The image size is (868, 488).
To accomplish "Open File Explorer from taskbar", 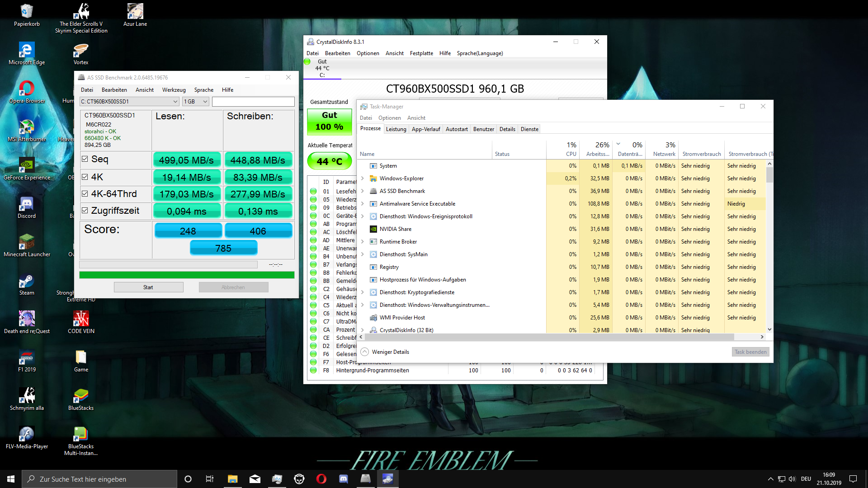I will [232, 479].
